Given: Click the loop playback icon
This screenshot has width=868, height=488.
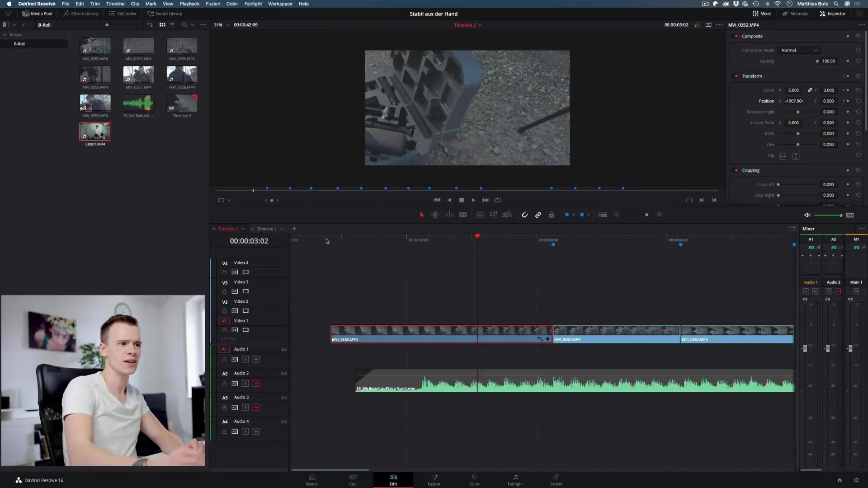Looking at the screenshot, I should (x=498, y=200).
